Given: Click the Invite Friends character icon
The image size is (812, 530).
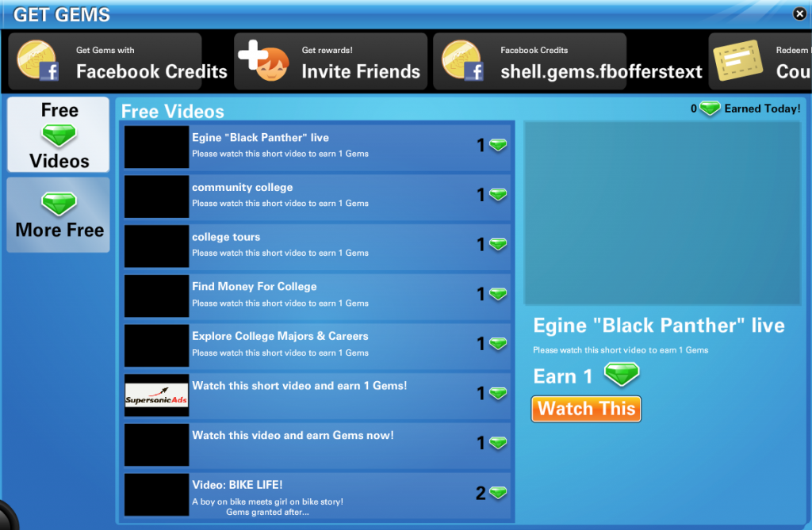Looking at the screenshot, I should pos(264,62).
